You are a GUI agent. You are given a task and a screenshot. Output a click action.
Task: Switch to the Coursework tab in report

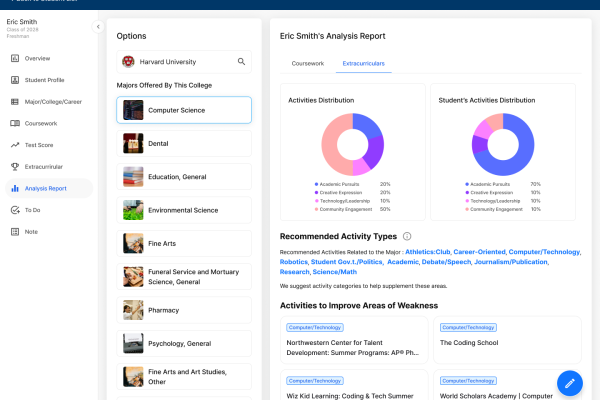(x=308, y=64)
